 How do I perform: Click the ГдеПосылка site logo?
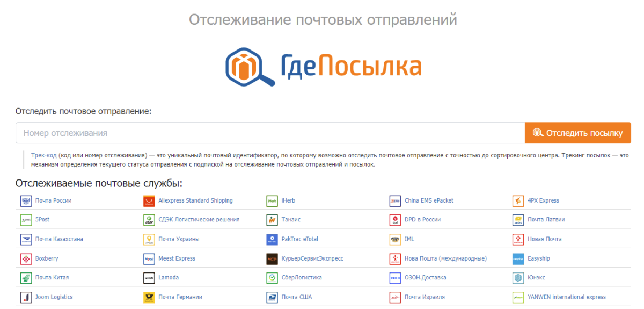point(323,67)
